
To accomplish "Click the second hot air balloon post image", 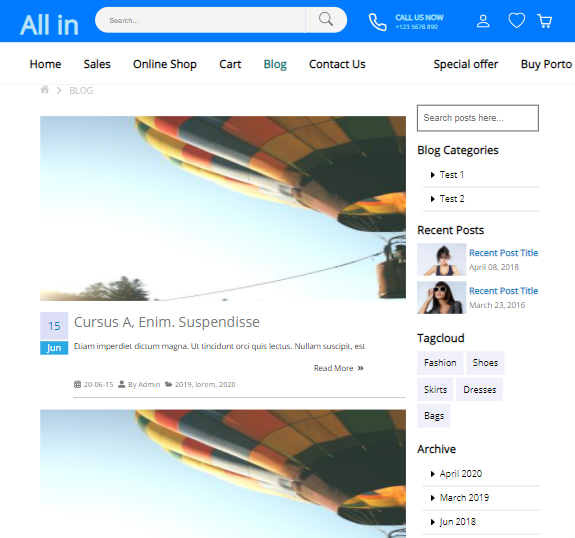I will click(223, 474).
